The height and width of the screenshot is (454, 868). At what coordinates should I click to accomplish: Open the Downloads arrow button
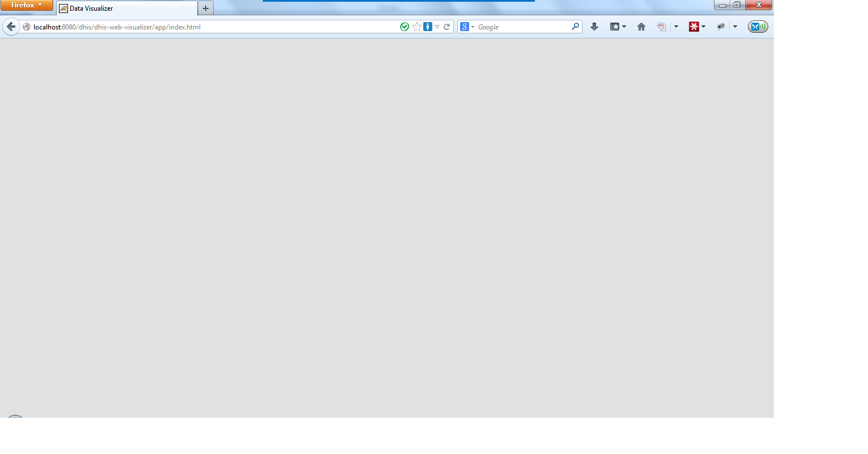coord(594,27)
